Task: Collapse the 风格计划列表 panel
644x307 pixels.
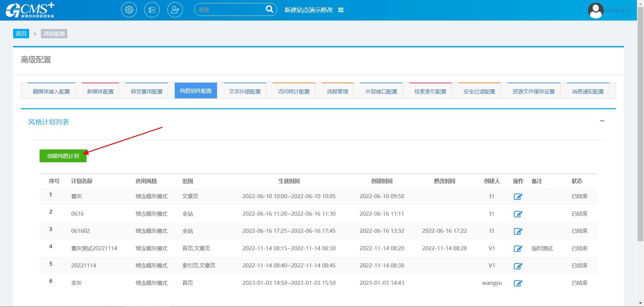Action: pyautogui.click(x=602, y=121)
